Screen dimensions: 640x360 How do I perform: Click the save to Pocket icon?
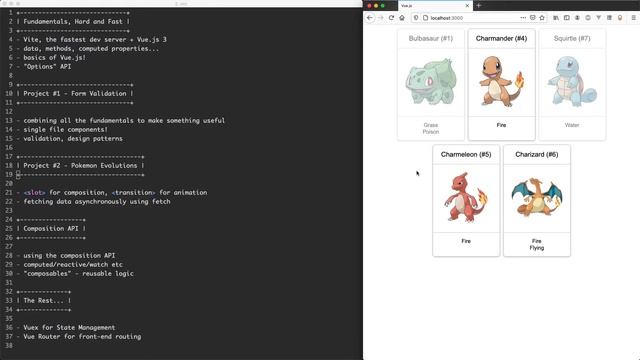(x=533, y=18)
